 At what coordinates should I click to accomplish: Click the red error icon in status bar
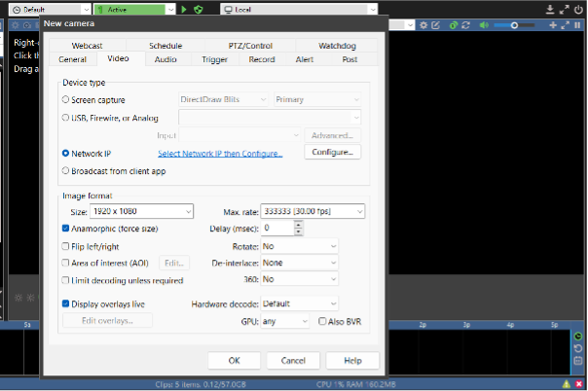click(x=579, y=384)
